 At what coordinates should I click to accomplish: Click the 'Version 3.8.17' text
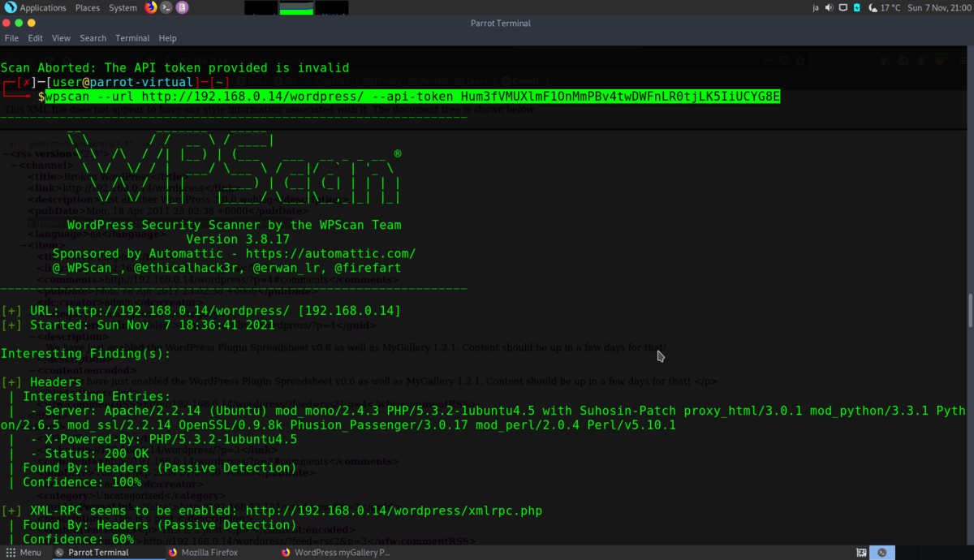238,239
